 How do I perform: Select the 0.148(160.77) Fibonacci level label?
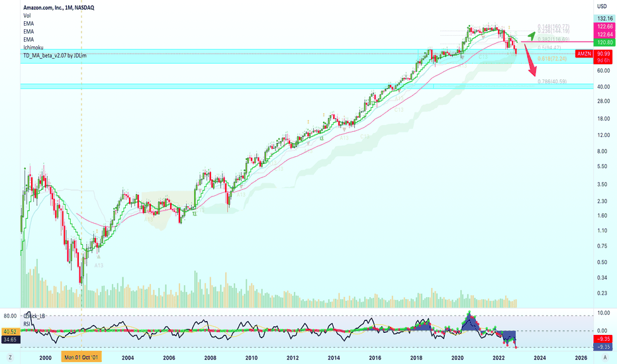[553, 26]
